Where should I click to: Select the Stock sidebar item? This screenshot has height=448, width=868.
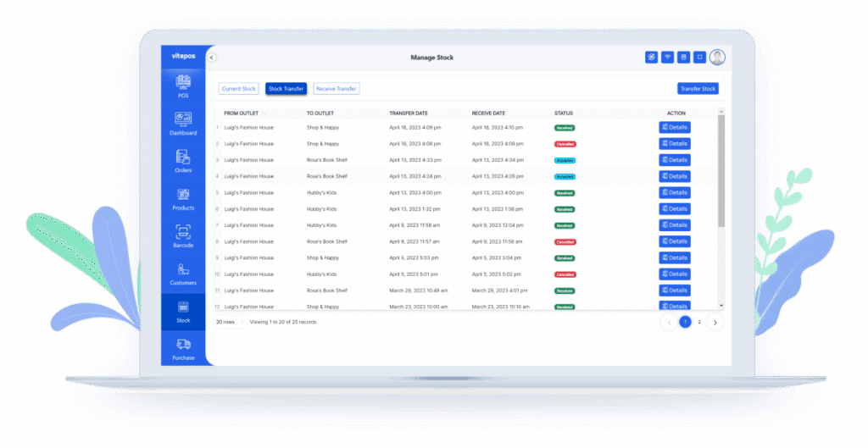(x=183, y=312)
